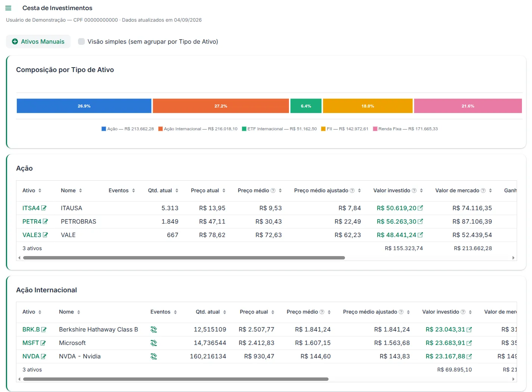Click the edit icon beside MSFT
The image size is (532, 392).
click(43, 343)
